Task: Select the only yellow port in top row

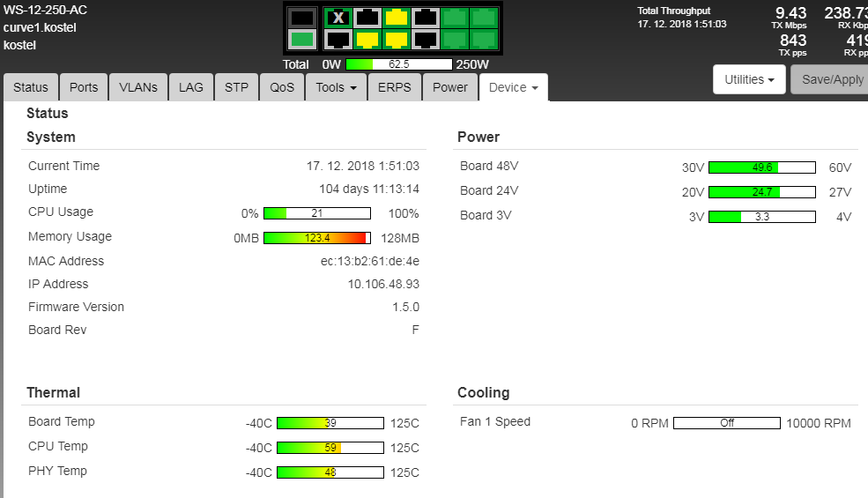Action: pyautogui.click(x=397, y=18)
